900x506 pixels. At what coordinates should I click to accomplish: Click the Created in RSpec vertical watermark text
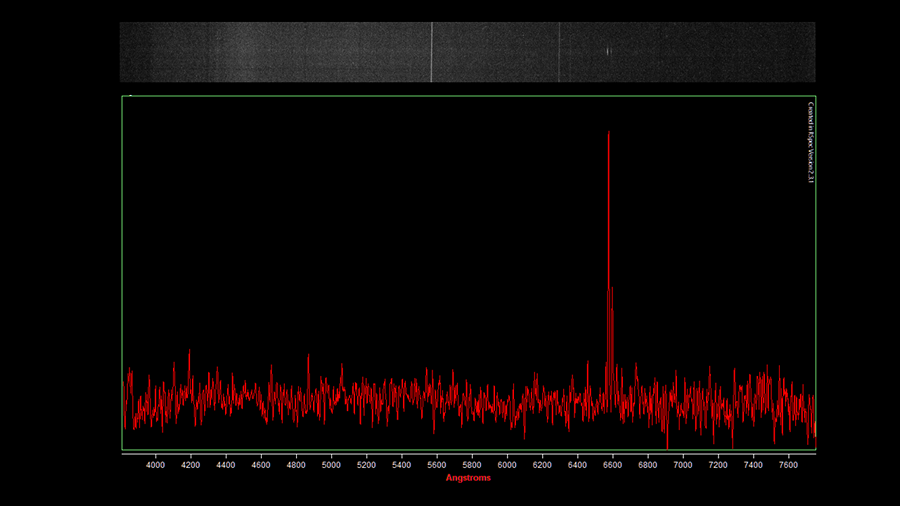(810, 142)
